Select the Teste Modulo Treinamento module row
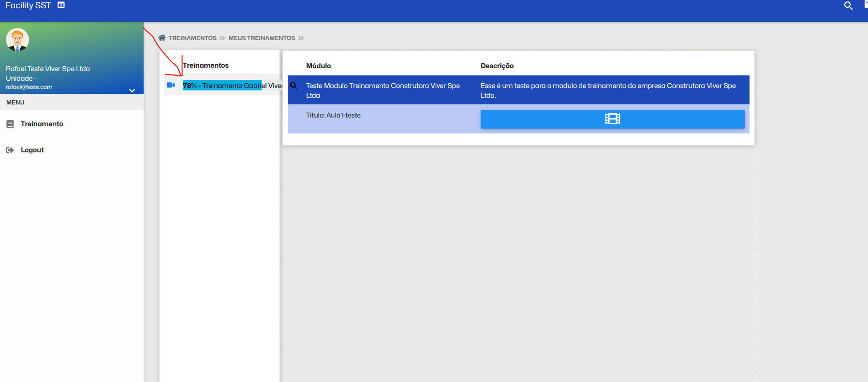Screen dimensions: 868x382 tap(383, 90)
